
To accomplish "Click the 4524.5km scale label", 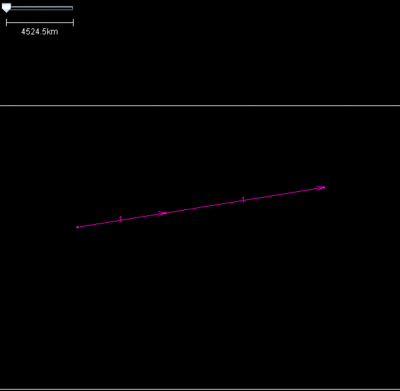I will (39, 32).
